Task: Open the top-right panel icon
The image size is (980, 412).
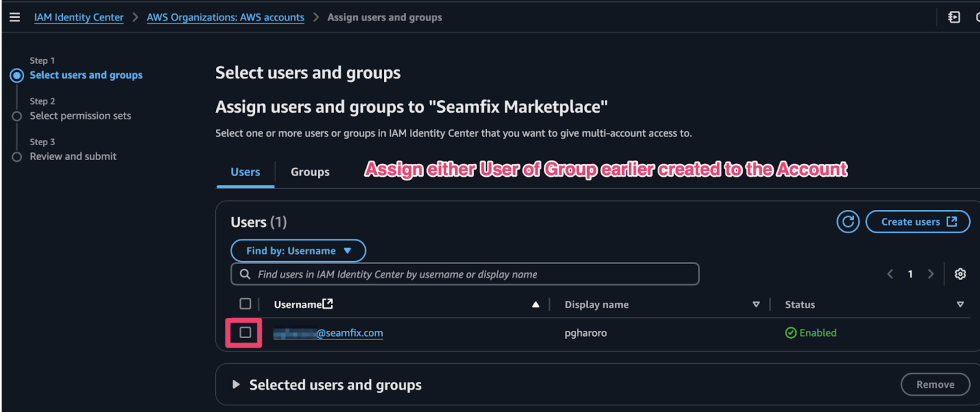Action: tap(953, 17)
